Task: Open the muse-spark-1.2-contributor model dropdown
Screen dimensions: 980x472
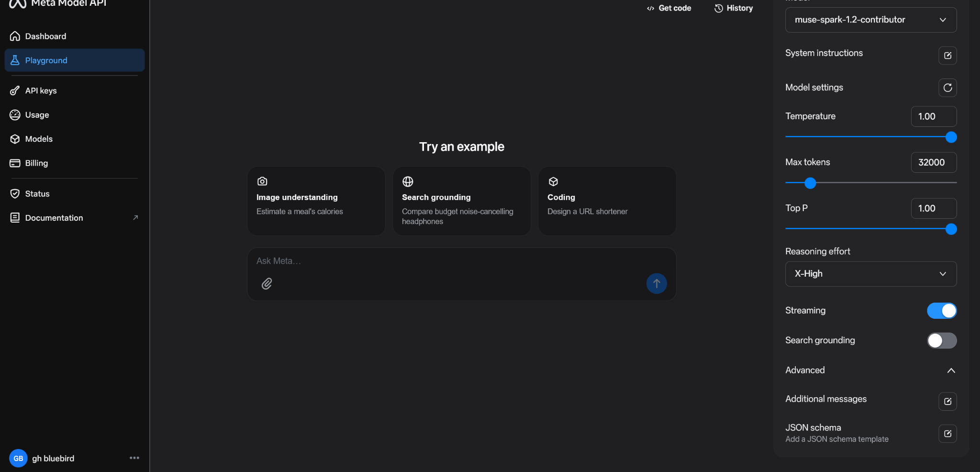Action: click(871, 20)
